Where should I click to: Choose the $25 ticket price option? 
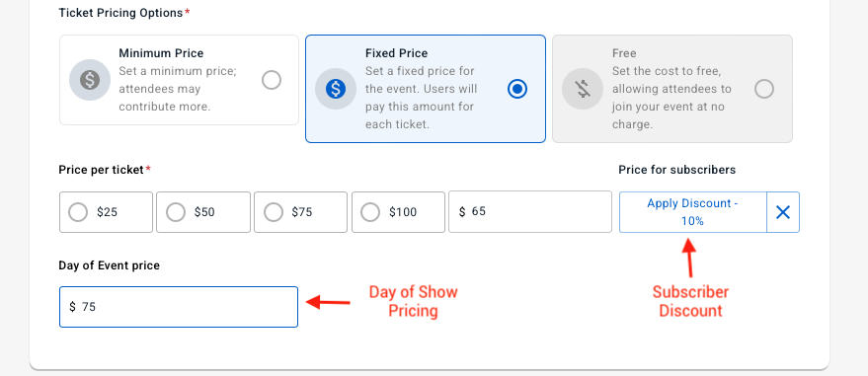pyautogui.click(x=106, y=212)
